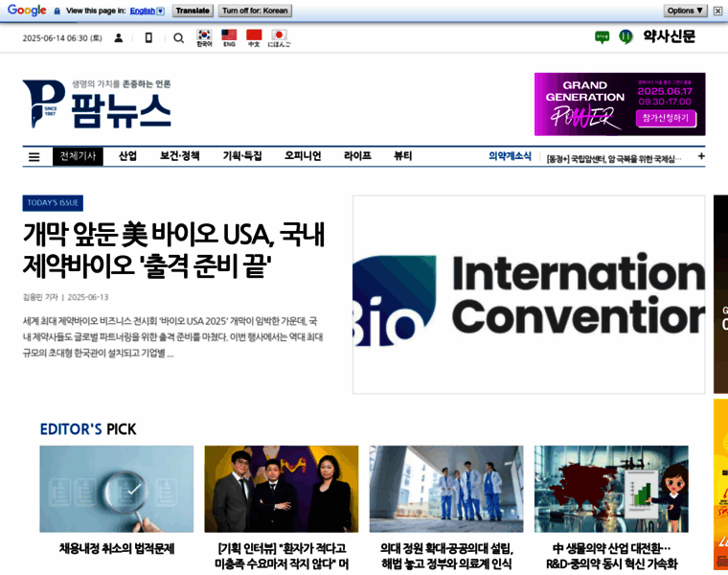Open search with magnifier icon
728x575 pixels.
179,38
